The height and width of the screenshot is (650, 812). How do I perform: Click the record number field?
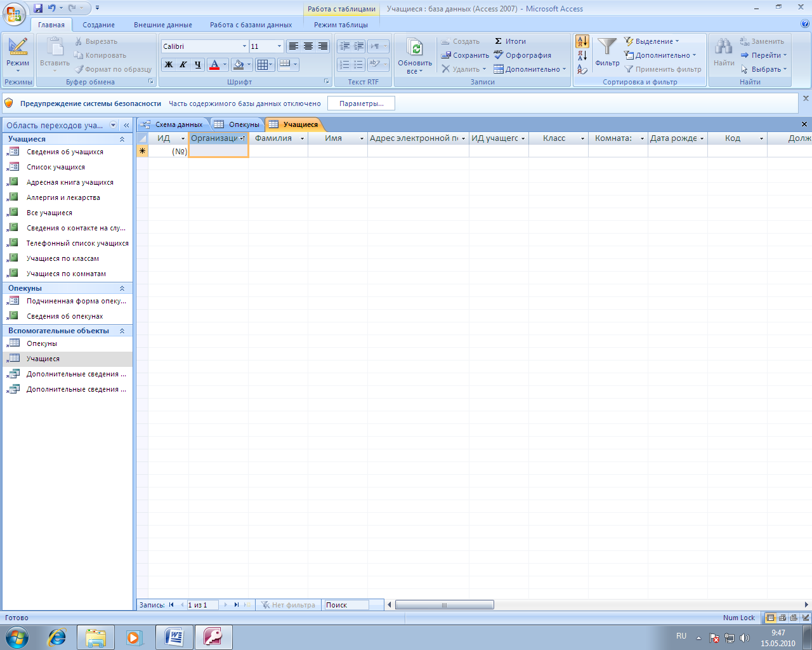(x=202, y=605)
